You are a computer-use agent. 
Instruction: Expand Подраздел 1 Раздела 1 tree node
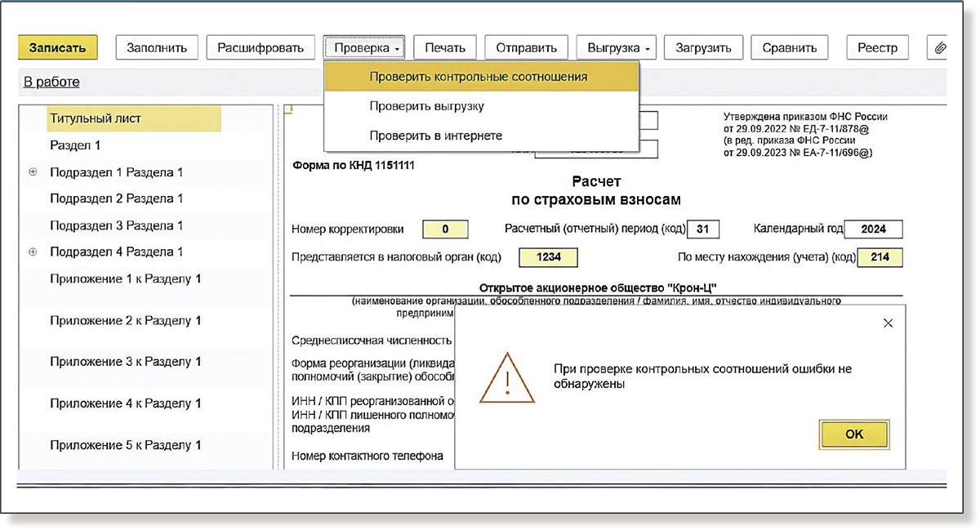pyautogui.click(x=33, y=172)
